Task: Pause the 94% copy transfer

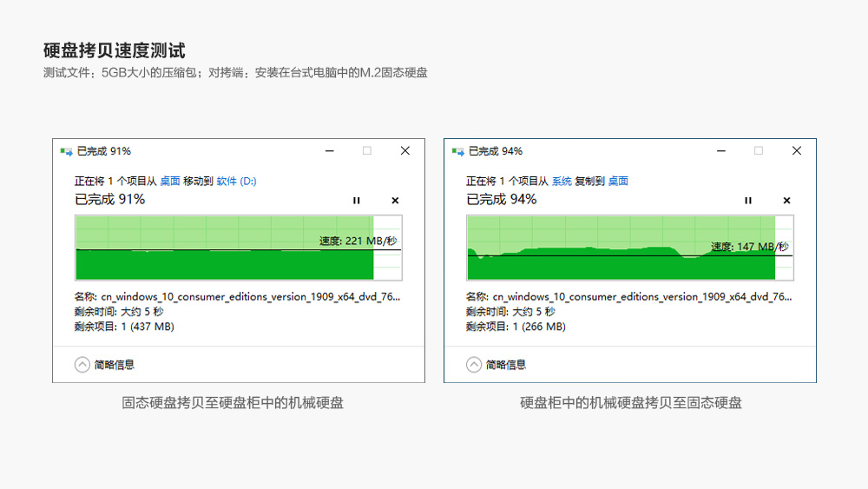Action: [x=748, y=201]
